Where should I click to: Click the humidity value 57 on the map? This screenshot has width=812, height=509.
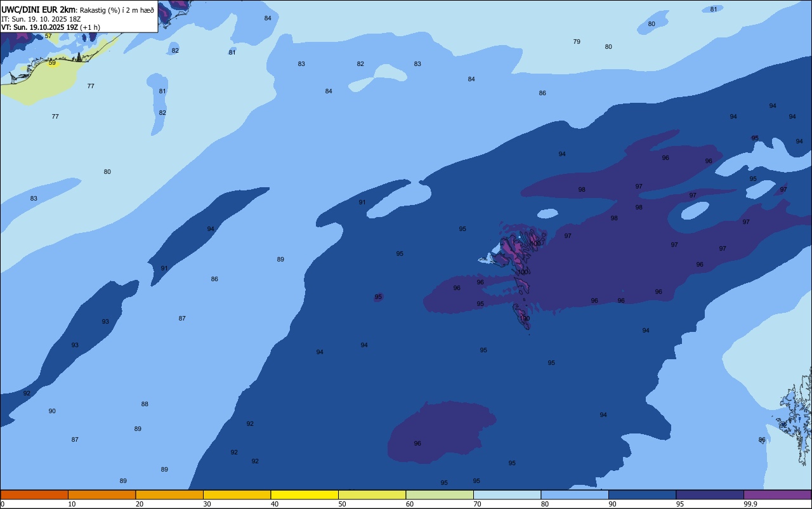[x=48, y=36]
